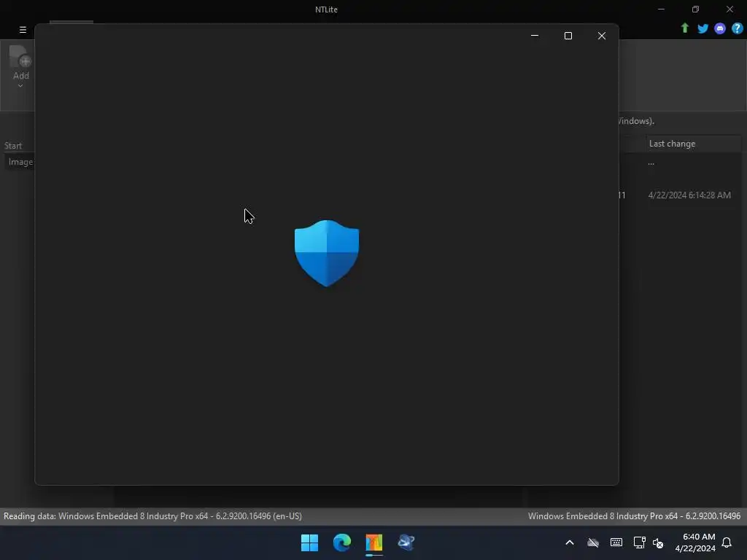This screenshot has width=747, height=560.
Task: Open the notification bell icon
Action: (727, 542)
